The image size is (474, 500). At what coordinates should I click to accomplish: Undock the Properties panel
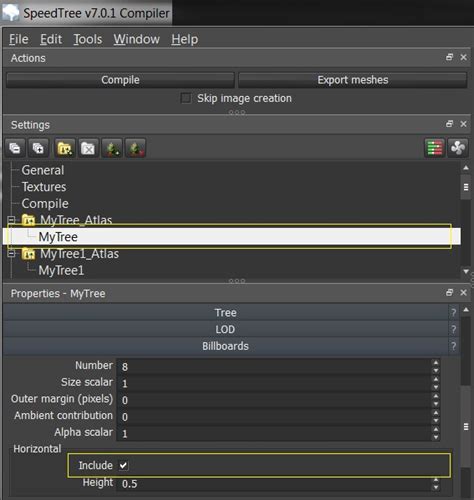pyautogui.click(x=449, y=293)
